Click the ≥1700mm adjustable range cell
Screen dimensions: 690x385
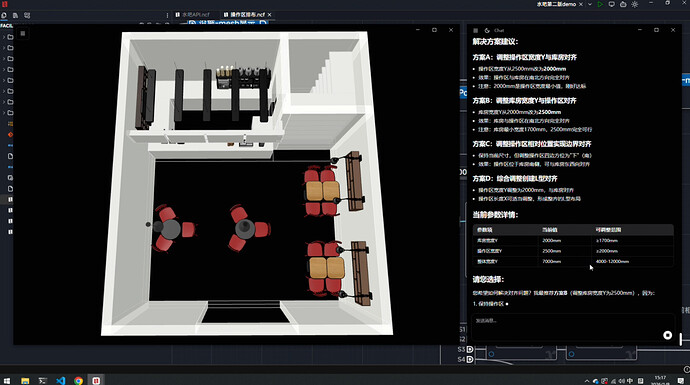(607, 241)
